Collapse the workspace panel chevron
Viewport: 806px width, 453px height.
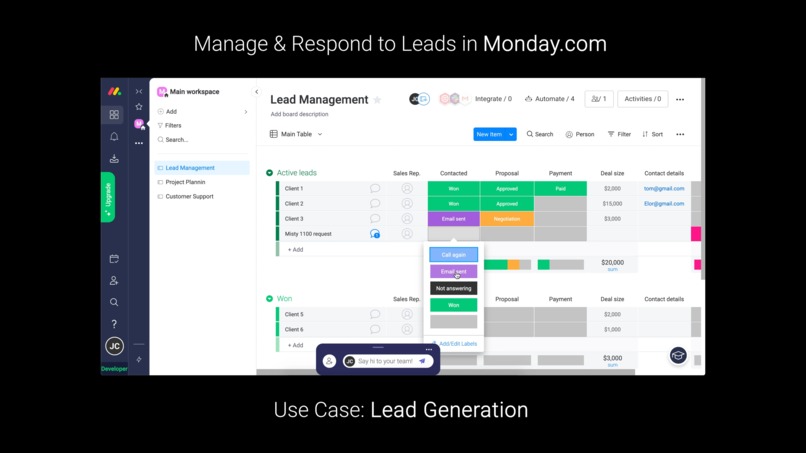click(257, 92)
